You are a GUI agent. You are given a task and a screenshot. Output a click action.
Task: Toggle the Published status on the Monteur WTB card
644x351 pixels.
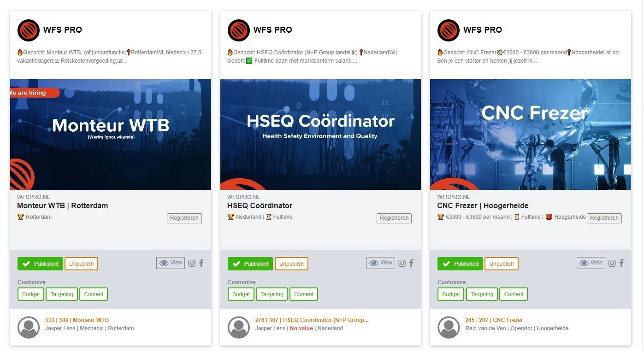click(40, 264)
